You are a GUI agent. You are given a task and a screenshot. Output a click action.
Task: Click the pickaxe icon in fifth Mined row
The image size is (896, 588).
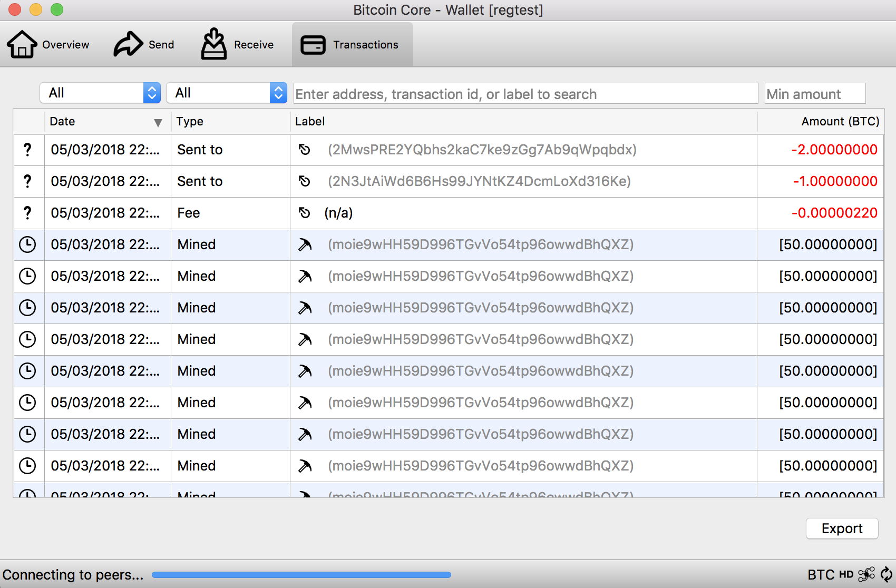click(x=305, y=371)
